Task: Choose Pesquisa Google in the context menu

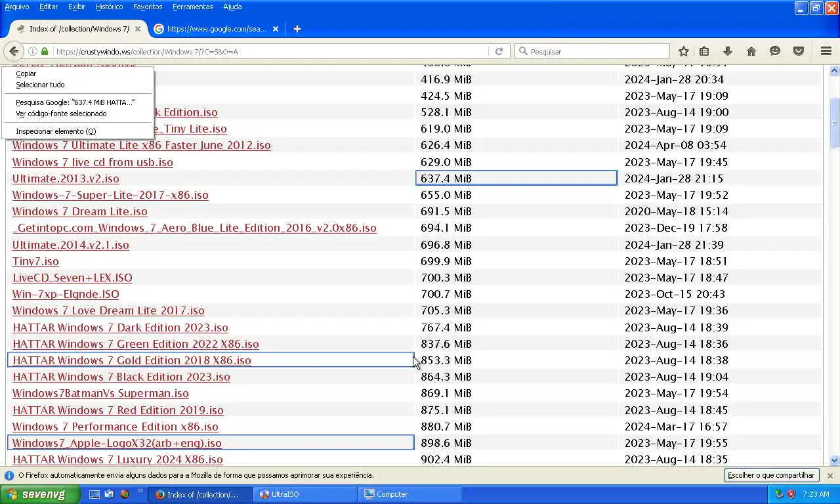Action: 77,102
